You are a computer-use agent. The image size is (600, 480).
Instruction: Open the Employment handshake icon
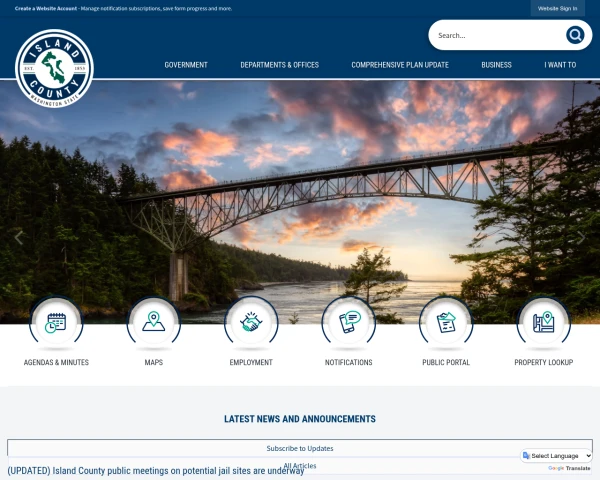[251, 322]
